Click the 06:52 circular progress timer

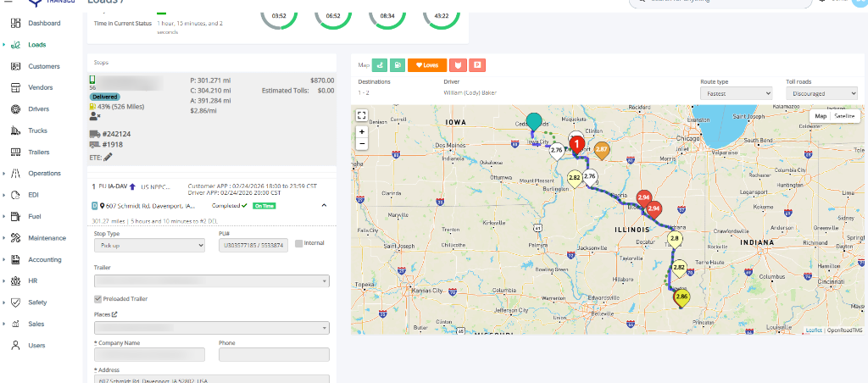[x=333, y=17]
